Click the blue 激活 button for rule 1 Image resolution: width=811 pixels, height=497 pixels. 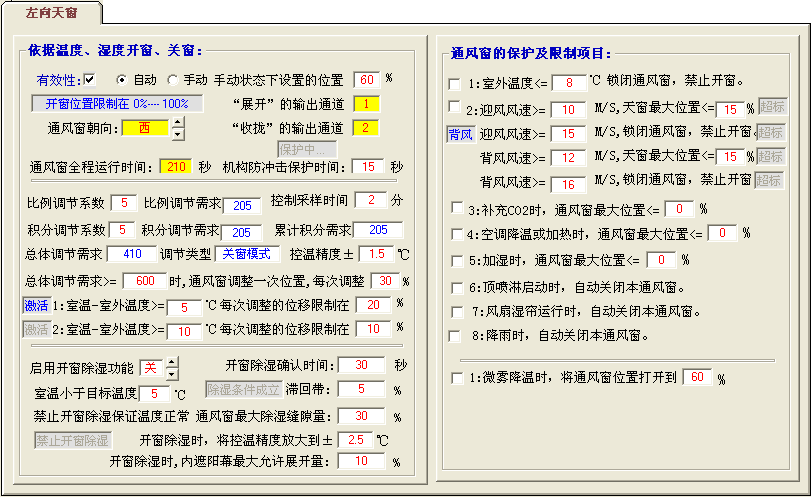(x=36, y=305)
